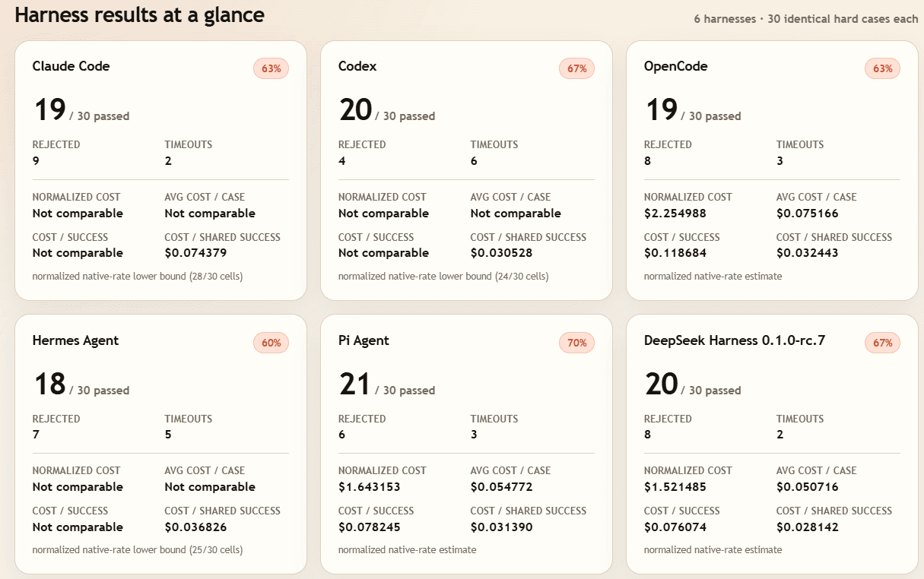
Task: Click the OpenCode 63% badge
Action: point(882,68)
